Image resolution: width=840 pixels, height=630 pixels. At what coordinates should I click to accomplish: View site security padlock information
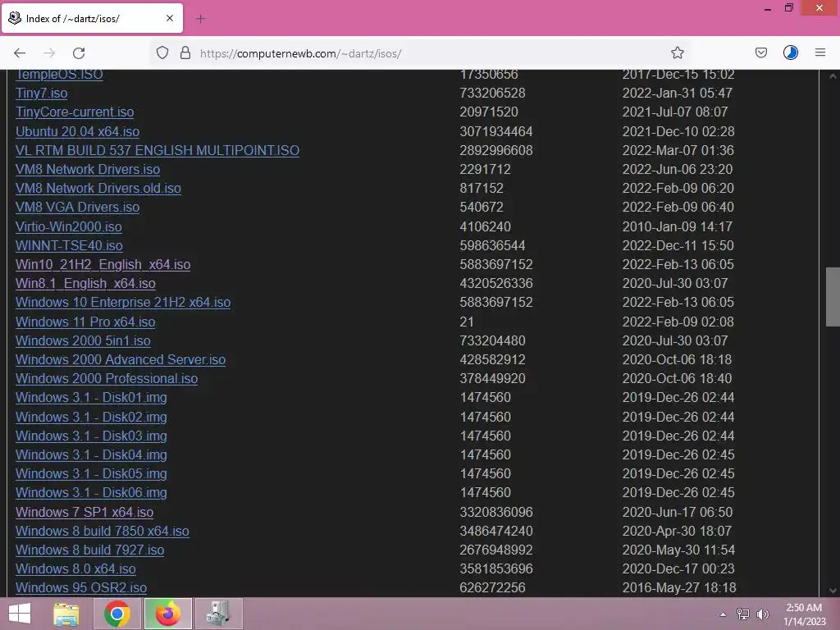185,53
